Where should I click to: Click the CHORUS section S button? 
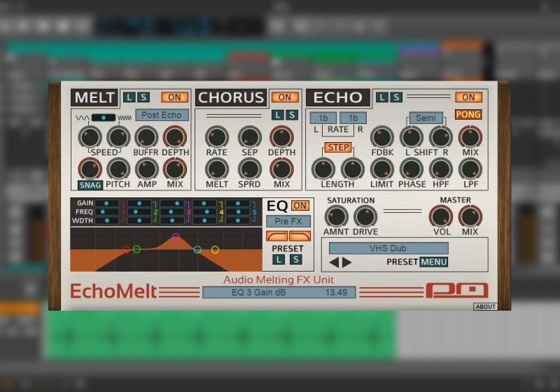point(292,115)
